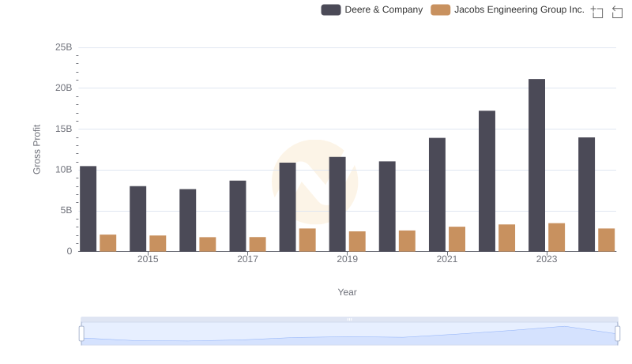Click the 20B y-axis label
Screen dimensions: 632x364
(x=64, y=88)
